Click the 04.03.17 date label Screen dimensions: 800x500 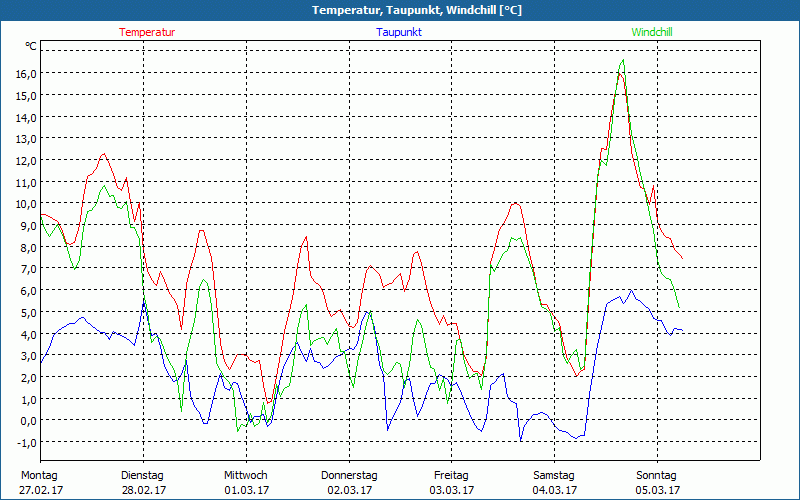[555, 490]
